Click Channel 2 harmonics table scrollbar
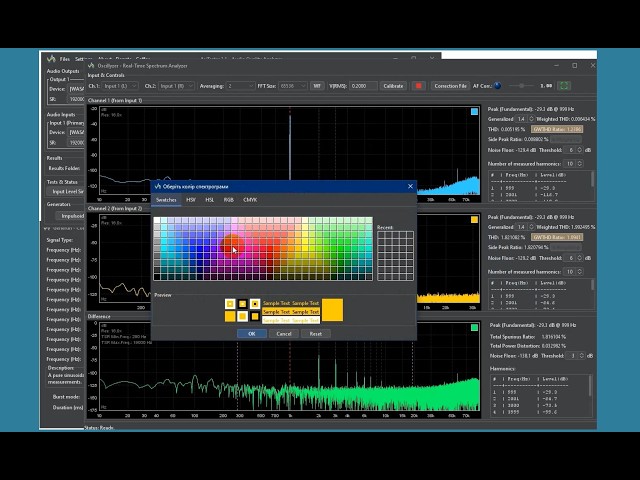Screen dimensions: 640x480 (592, 285)
